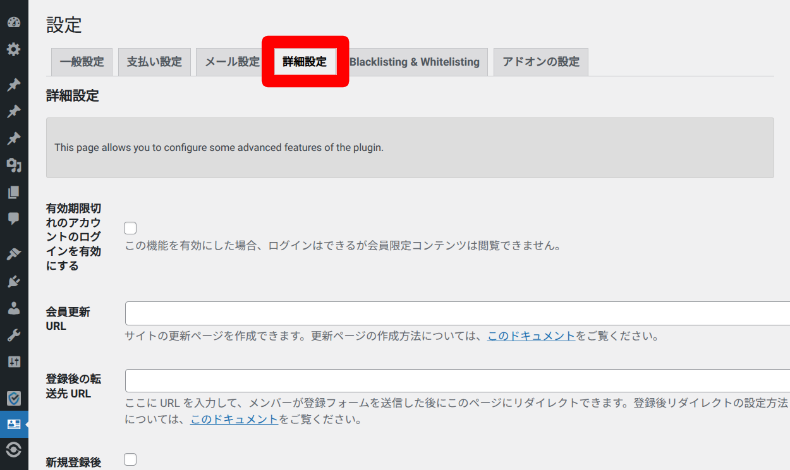This screenshot has height=470, width=790.
Task: Open このドキュメント link under 会員更新 URL
Action: pyautogui.click(x=531, y=336)
